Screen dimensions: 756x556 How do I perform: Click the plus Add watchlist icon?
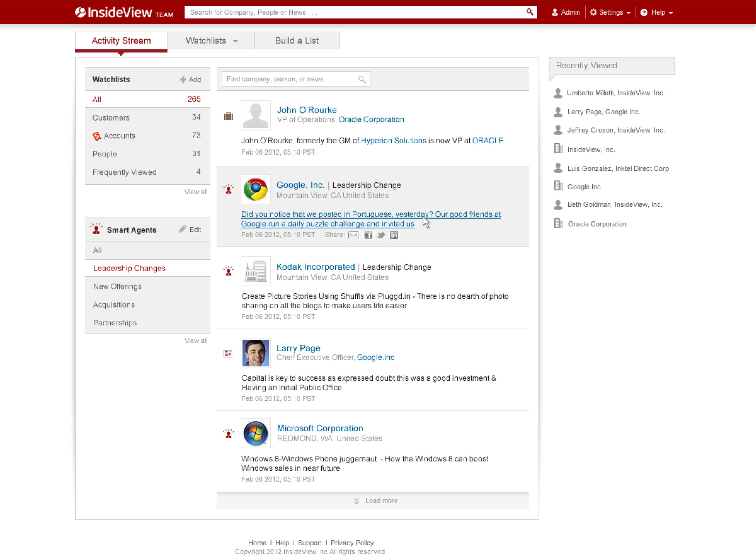click(183, 79)
